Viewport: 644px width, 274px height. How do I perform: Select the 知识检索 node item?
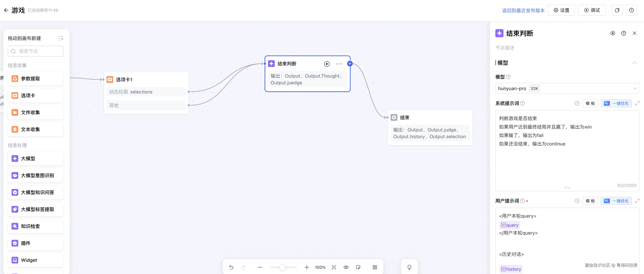pos(36,226)
